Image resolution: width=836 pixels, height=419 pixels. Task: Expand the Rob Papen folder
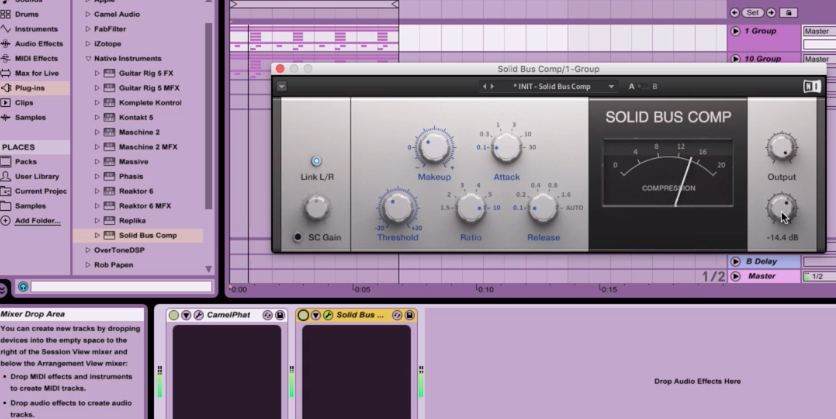[88, 265]
